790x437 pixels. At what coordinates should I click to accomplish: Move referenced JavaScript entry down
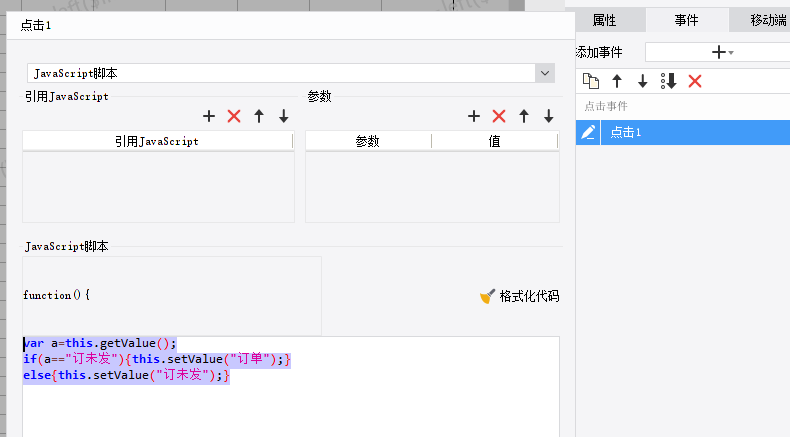pyautogui.click(x=284, y=116)
